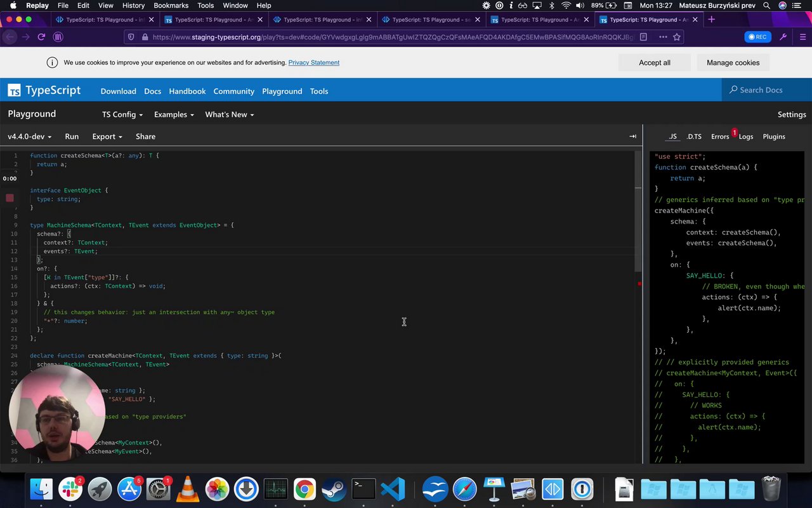Bookmark this page with the star
Viewport: 812px width, 508px height.
point(677,37)
